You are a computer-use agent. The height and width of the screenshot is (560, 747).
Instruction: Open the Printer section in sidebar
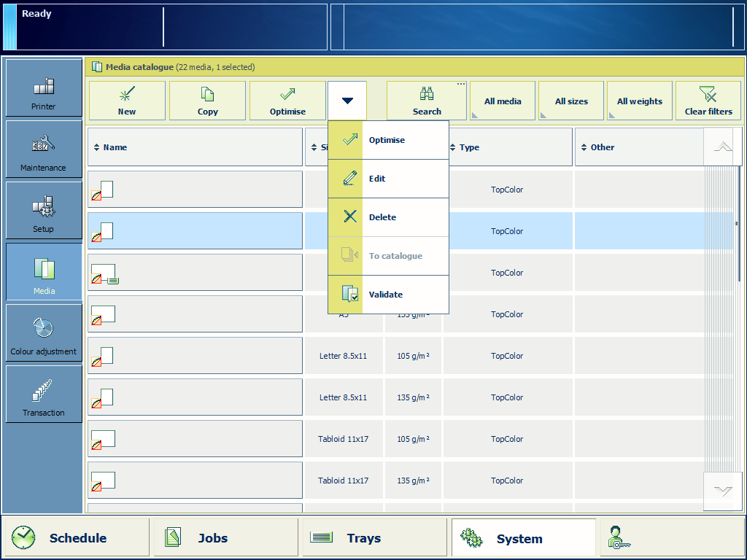pyautogui.click(x=44, y=87)
